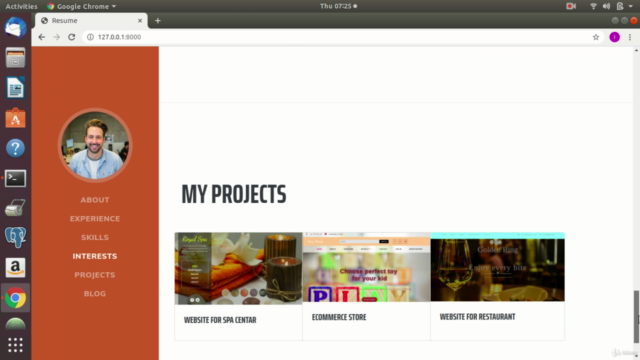Click the browser forward arrow
640x360 pixels.
(57, 37)
